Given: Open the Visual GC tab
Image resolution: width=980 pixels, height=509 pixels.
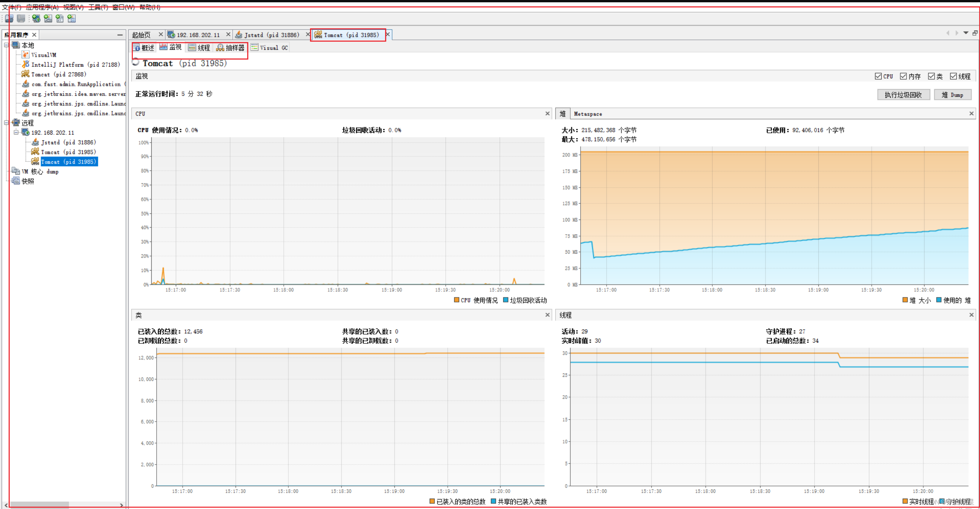Looking at the screenshot, I should point(269,48).
